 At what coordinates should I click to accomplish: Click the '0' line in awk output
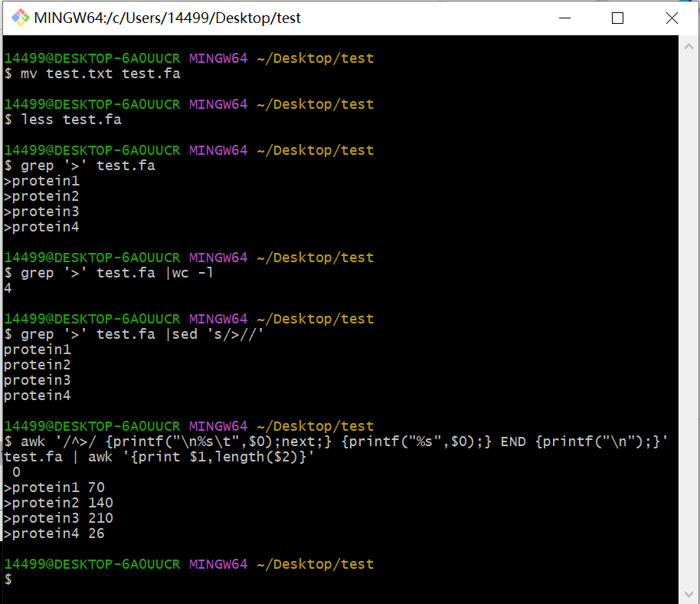pos(17,472)
